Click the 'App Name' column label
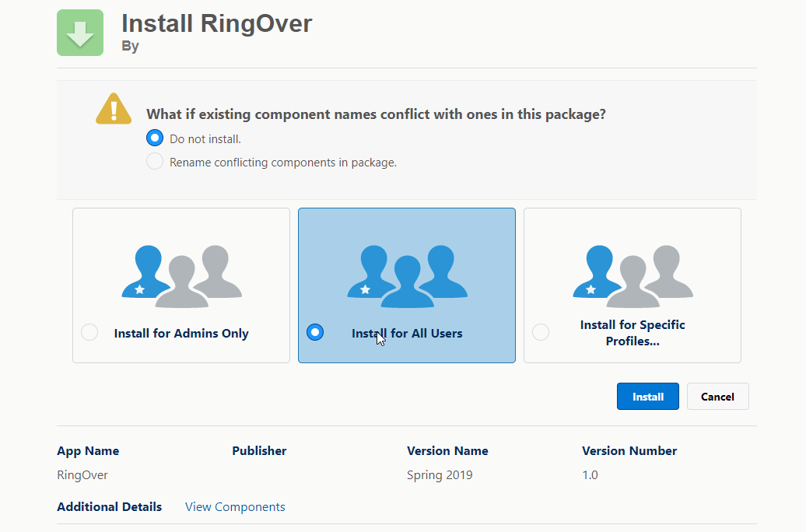The width and height of the screenshot is (806, 532). (x=88, y=451)
